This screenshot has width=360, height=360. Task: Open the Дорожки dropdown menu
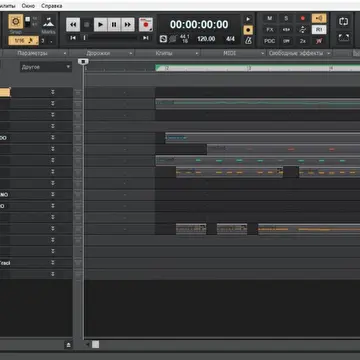point(101,53)
